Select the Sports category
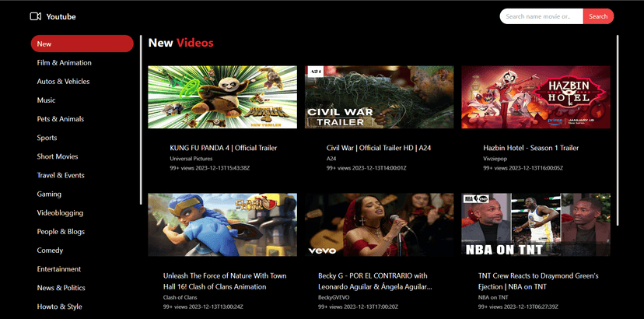This screenshot has height=319, width=644. point(47,138)
